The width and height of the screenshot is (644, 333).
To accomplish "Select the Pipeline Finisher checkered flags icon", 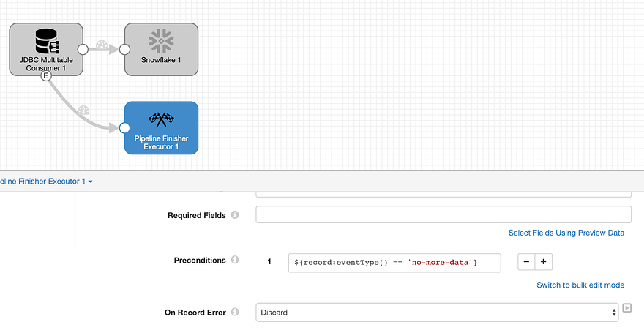I will click(162, 119).
